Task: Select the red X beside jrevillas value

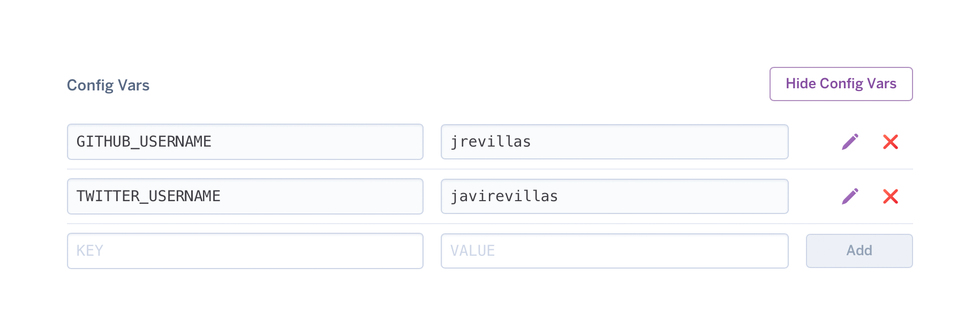Action: click(891, 142)
